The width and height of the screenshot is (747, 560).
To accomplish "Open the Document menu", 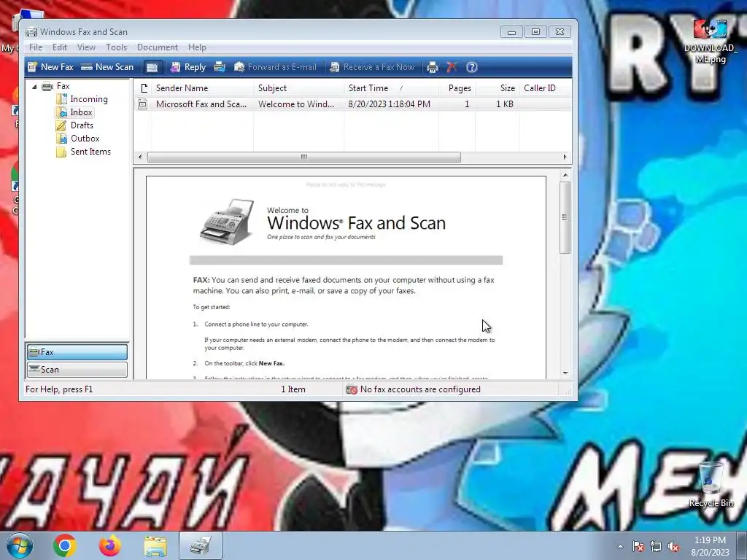I will [x=158, y=47].
